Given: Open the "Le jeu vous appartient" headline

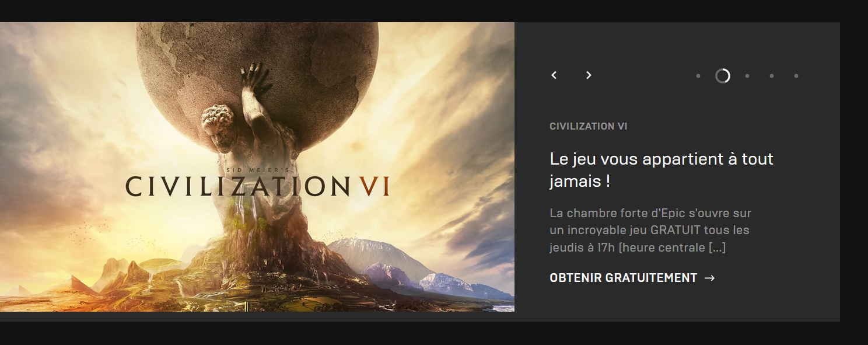Looking at the screenshot, I should coord(661,170).
